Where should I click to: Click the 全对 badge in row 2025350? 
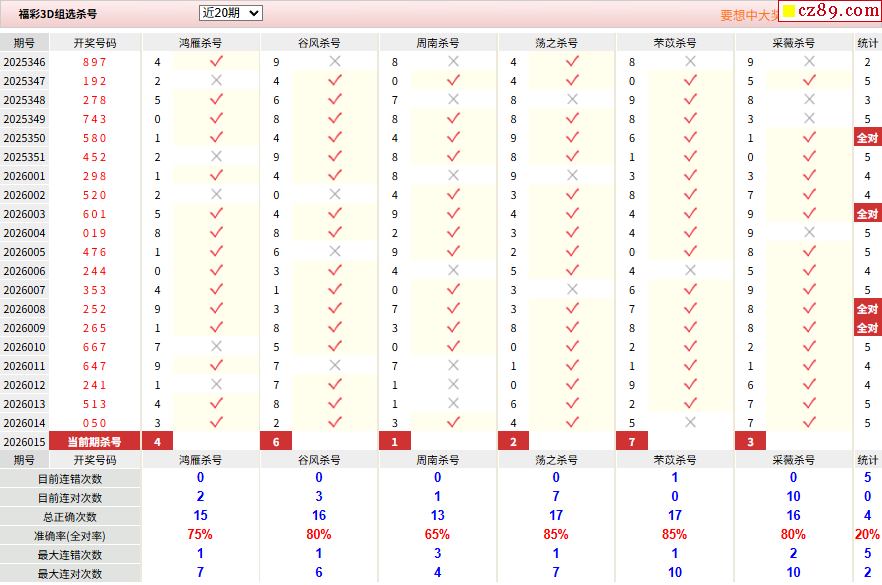pos(867,138)
